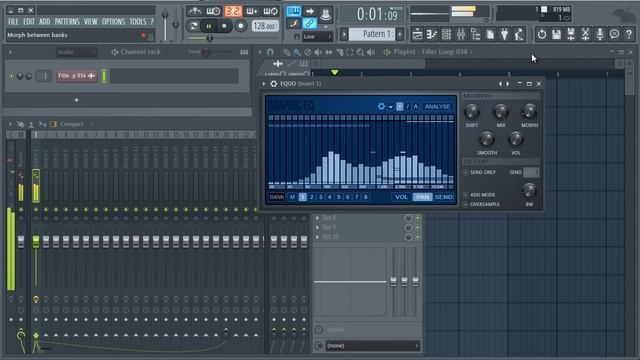The width and height of the screenshot is (640, 360).
Task: Toggle wait for input icon
Action: point(213,11)
